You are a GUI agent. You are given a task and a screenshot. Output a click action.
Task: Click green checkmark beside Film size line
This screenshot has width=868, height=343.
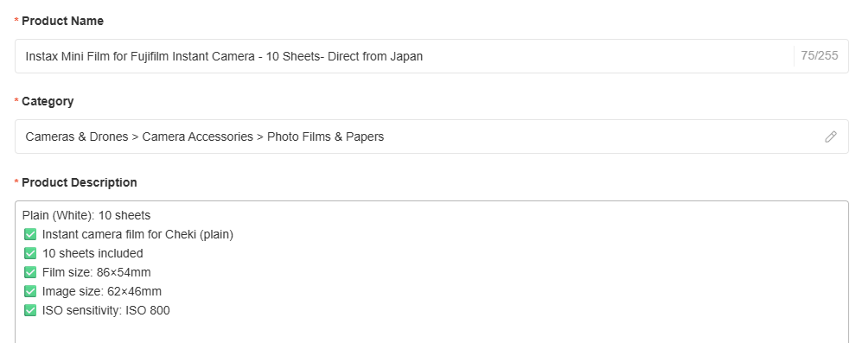click(30, 272)
